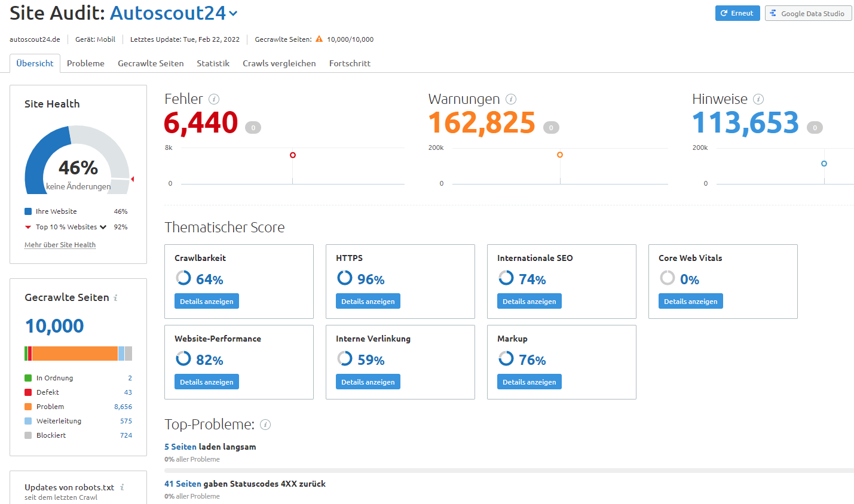
Task: Click the red marker on Site Health gauge
Action: click(132, 179)
